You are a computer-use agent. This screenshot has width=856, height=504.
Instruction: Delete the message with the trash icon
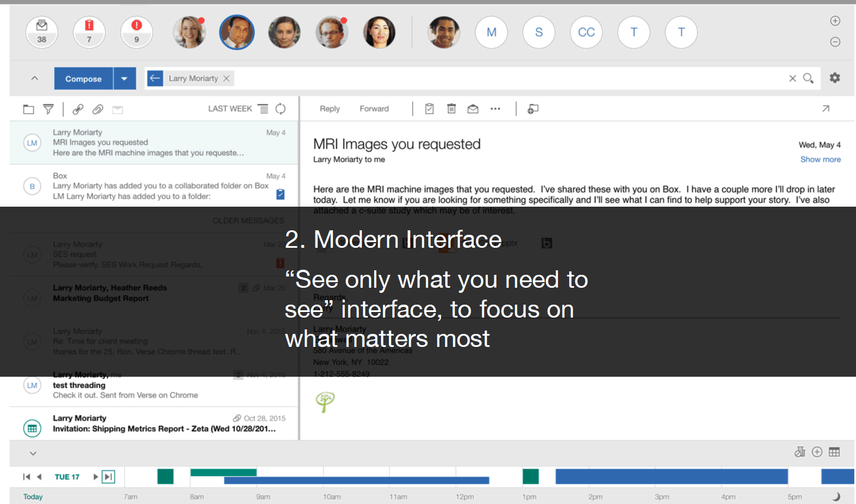point(451,109)
